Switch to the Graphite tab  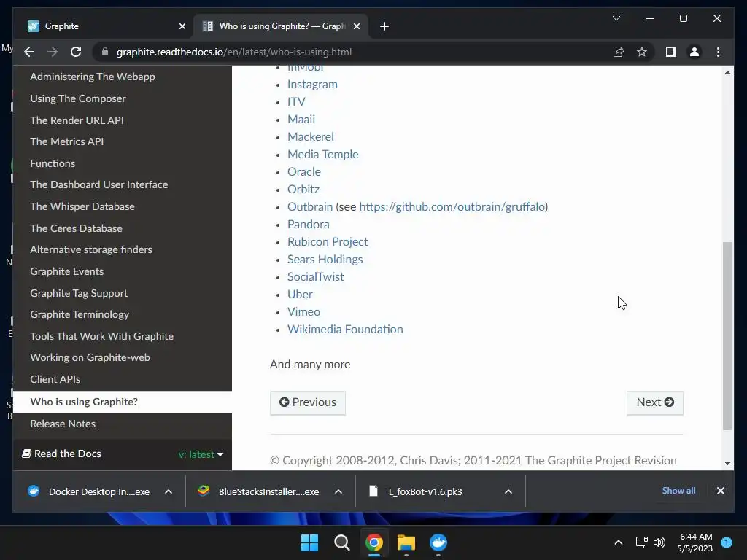pos(102,26)
